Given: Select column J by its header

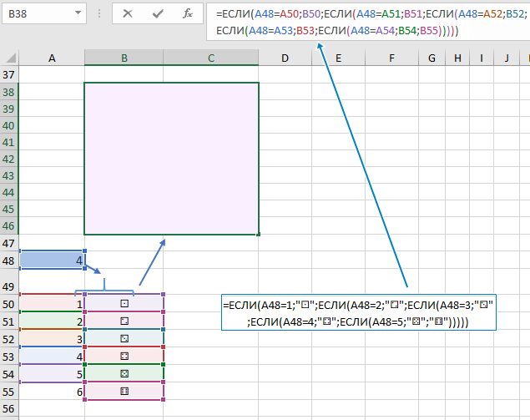Looking at the screenshot, I should 506,58.
